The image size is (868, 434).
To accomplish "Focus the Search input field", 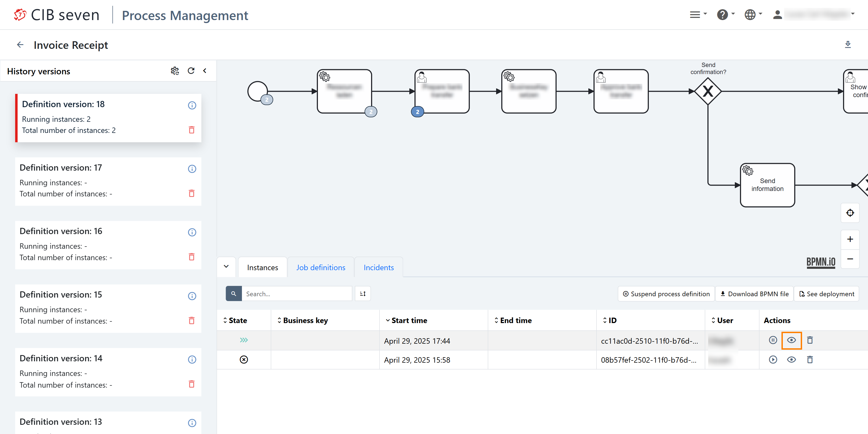I will click(296, 293).
